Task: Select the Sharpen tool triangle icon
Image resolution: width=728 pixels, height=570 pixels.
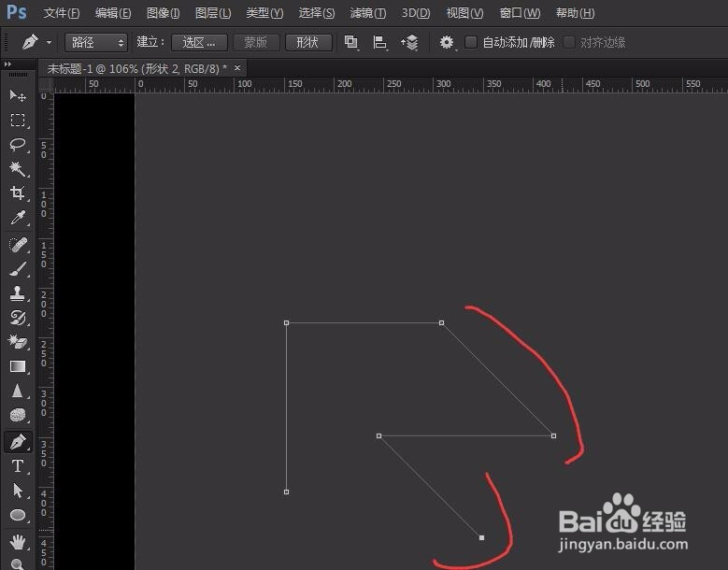Action: (18, 391)
